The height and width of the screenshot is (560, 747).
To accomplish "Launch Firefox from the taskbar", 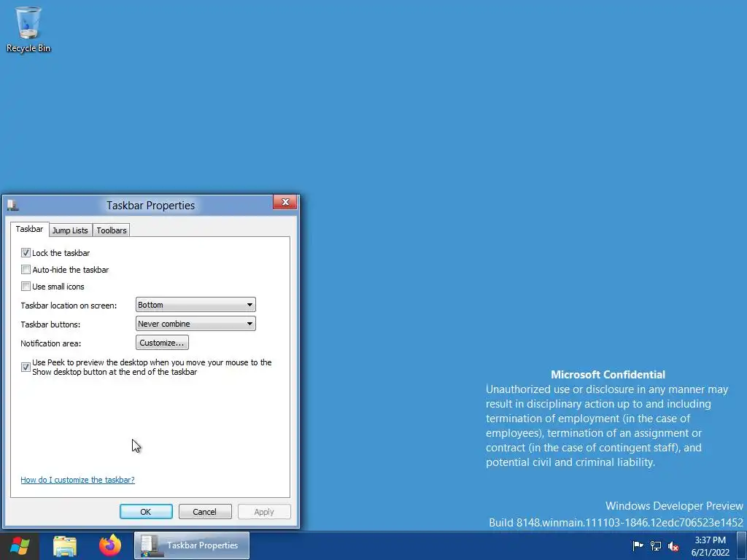I will coord(110,545).
